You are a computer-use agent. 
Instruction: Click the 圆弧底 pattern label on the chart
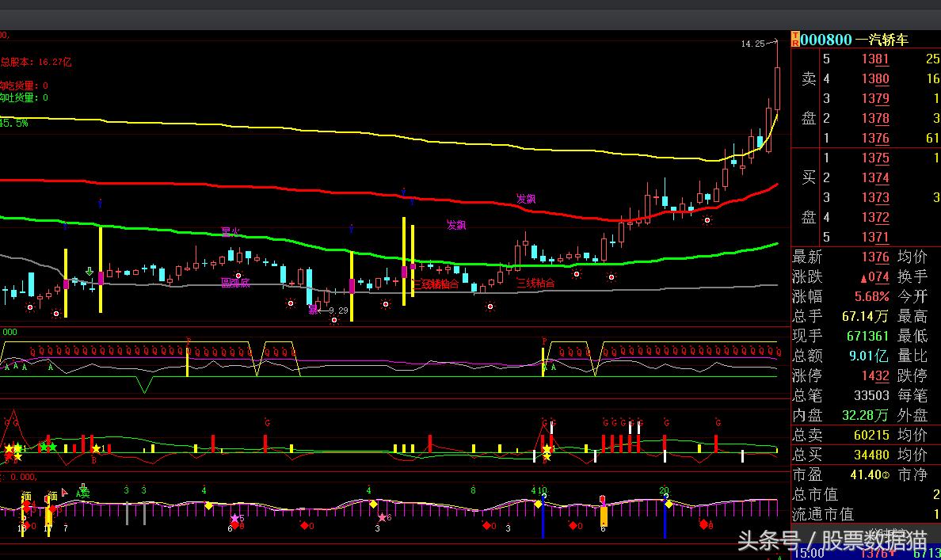235,283
